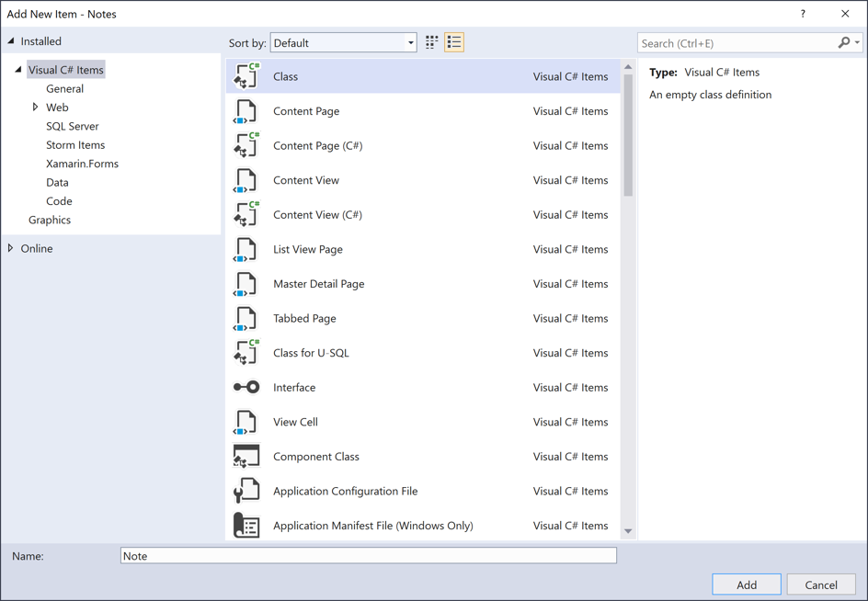Viewport: 868px width, 601px height.
Task: Click the Application Manifest File icon
Action: [x=246, y=525]
